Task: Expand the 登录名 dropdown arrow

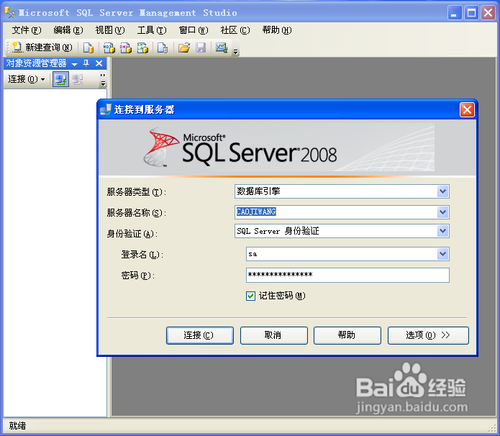Action: tap(443, 254)
